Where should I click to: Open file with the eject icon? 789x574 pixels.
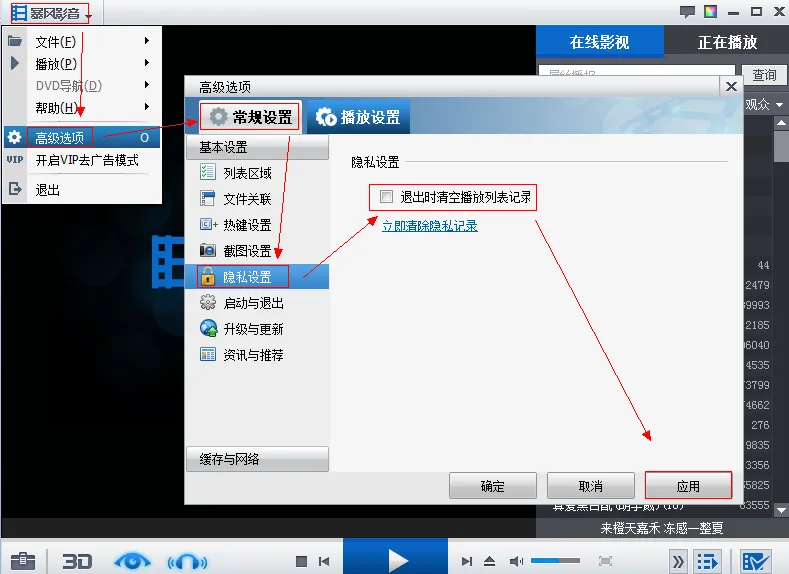point(489,561)
